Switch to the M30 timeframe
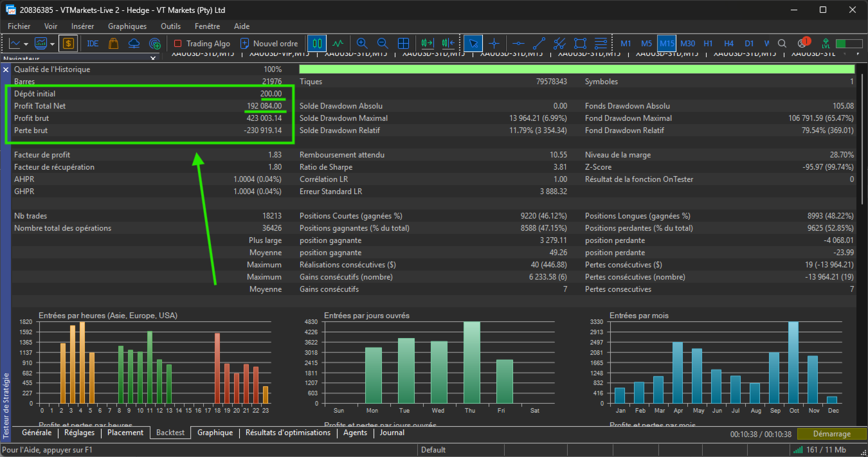 687,44
